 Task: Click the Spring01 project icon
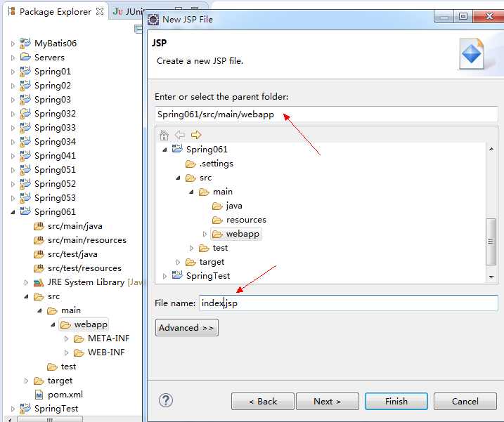pyautogui.click(x=25, y=72)
